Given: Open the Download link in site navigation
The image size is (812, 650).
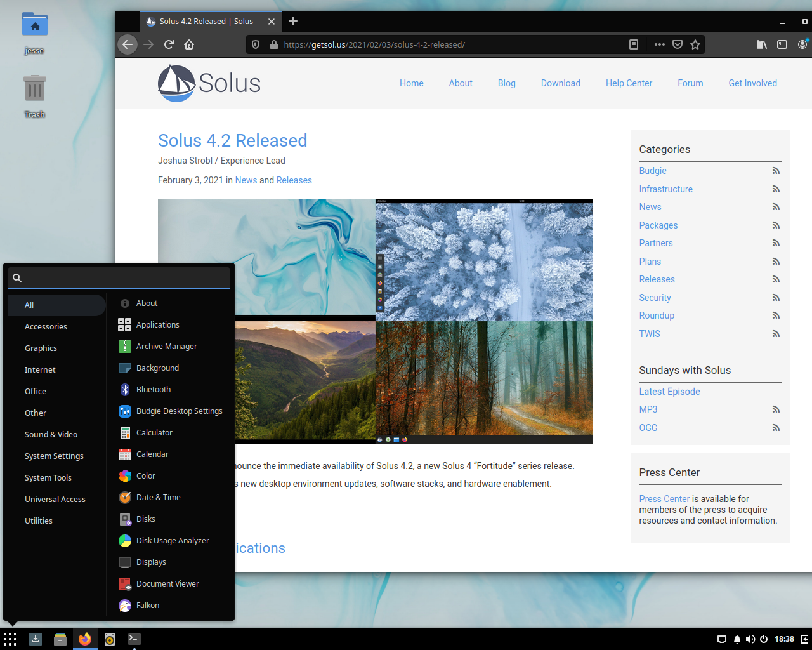Looking at the screenshot, I should [560, 83].
